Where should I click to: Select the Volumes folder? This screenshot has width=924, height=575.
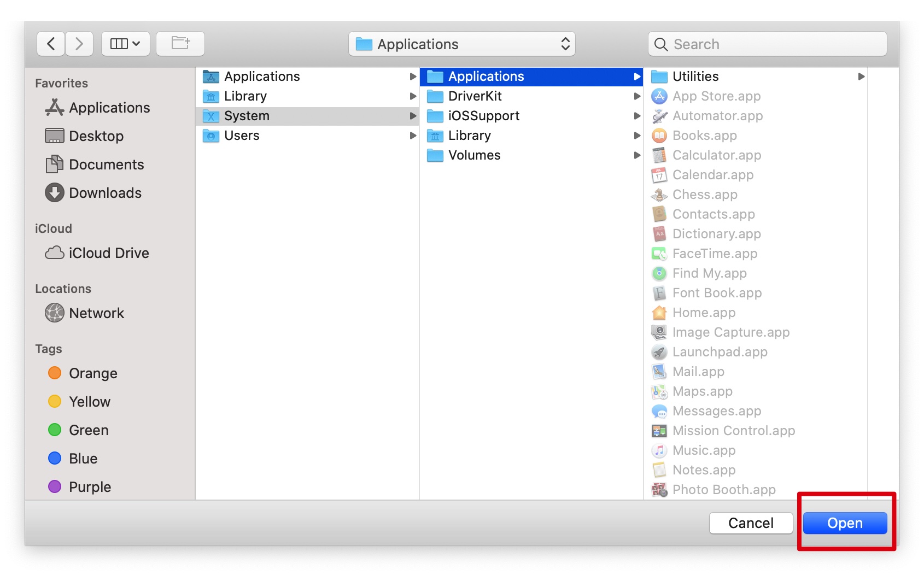(x=531, y=155)
